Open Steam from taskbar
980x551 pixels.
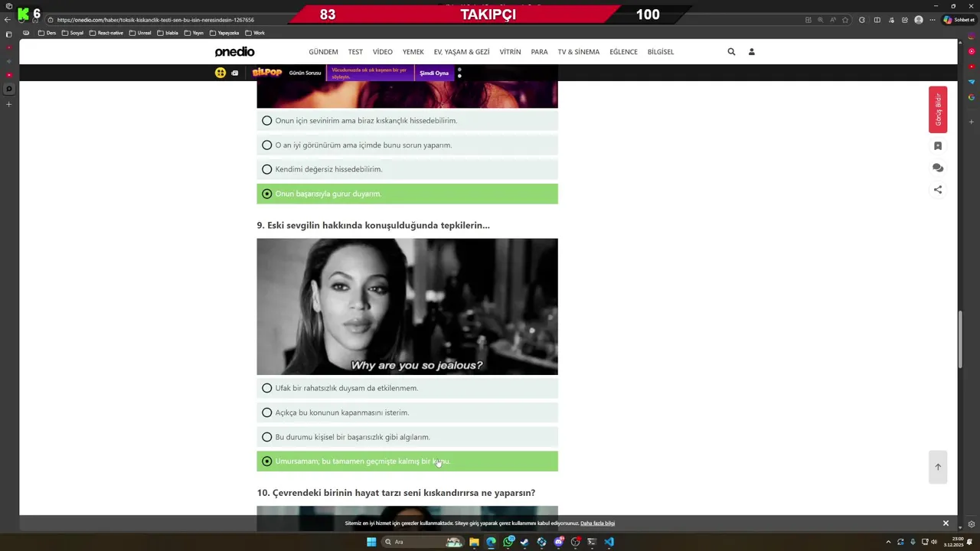click(x=524, y=542)
